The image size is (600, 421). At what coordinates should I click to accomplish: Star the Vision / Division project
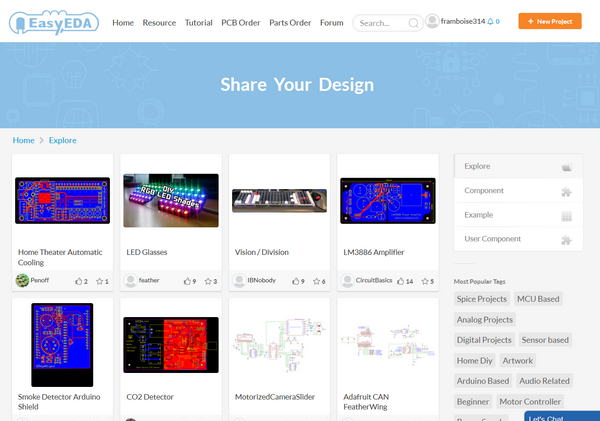click(x=316, y=281)
